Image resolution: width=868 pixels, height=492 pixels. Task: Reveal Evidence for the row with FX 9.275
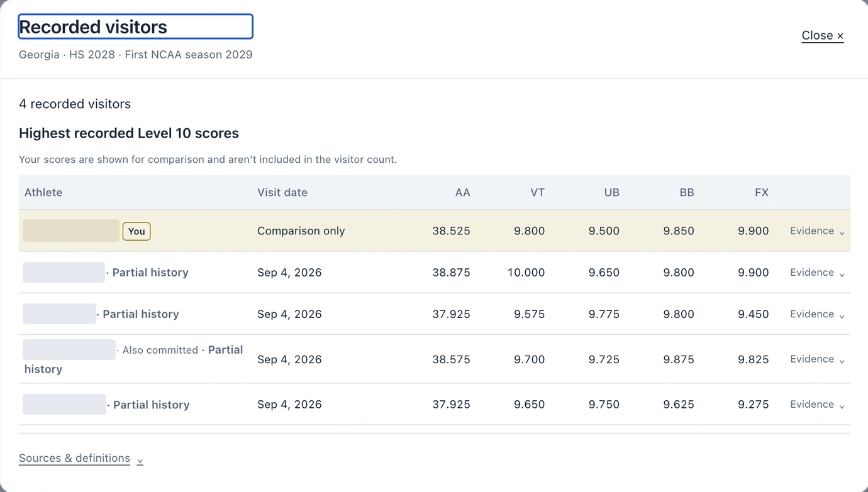(817, 405)
